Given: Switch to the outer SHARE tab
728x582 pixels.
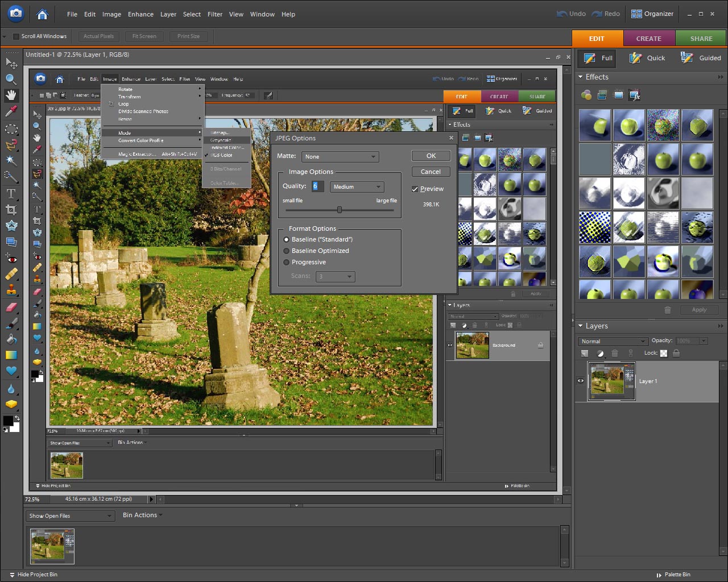Looking at the screenshot, I should point(701,39).
